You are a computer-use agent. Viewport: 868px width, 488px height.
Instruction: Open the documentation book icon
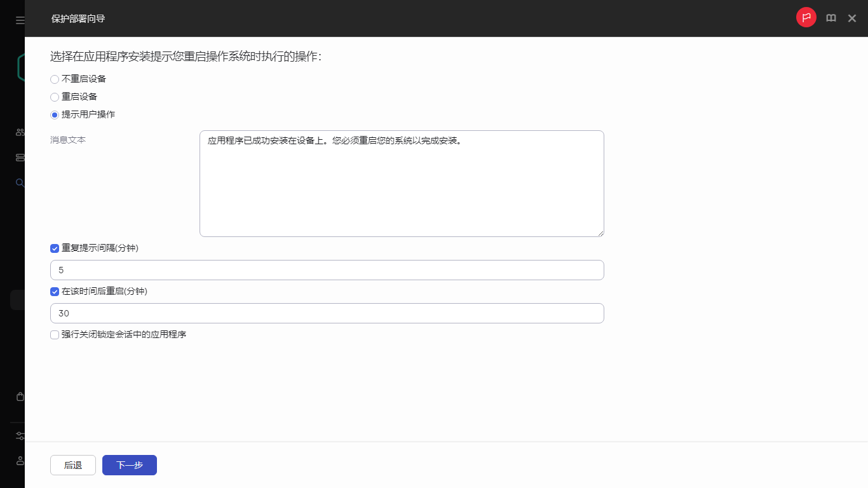(831, 18)
